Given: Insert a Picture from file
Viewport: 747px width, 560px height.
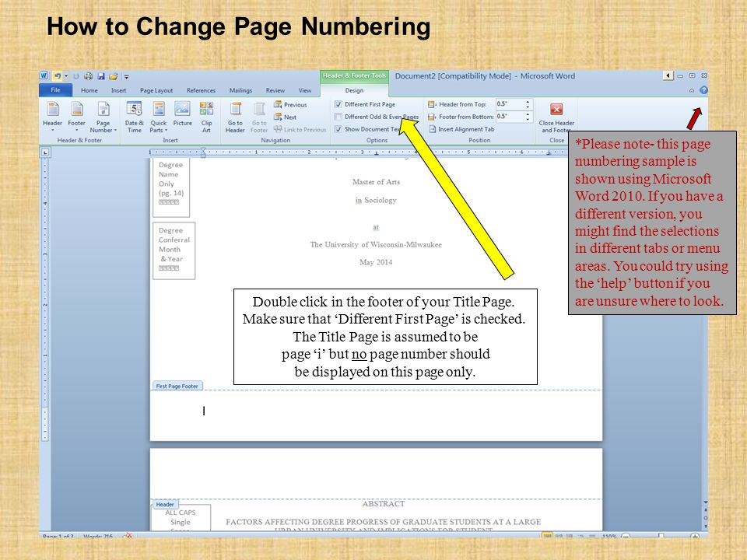Looking at the screenshot, I should (182, 114).
